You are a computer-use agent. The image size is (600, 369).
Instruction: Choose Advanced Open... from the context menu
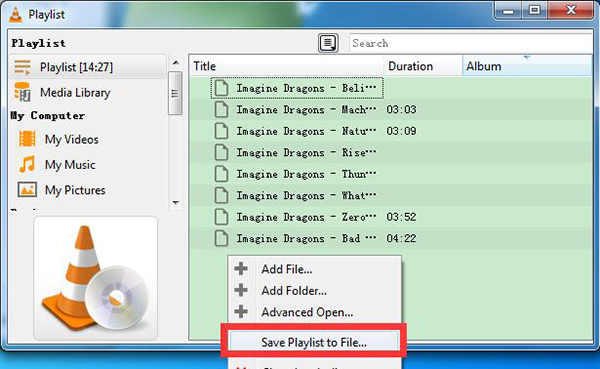[x=315, y=312]
